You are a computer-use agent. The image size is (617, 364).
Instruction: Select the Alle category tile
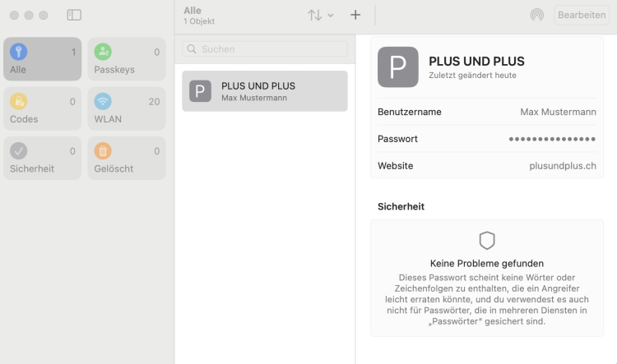[x=43, y=59]
